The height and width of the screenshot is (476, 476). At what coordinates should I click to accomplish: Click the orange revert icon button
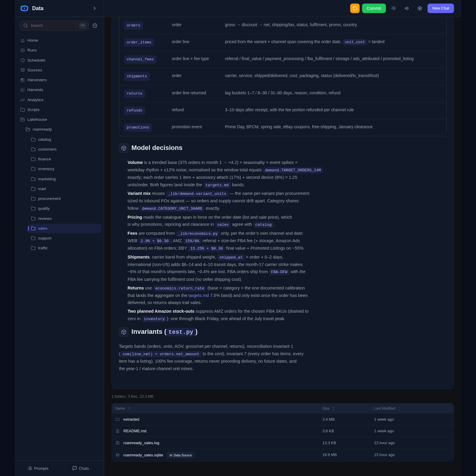click(x=355, y=8)
